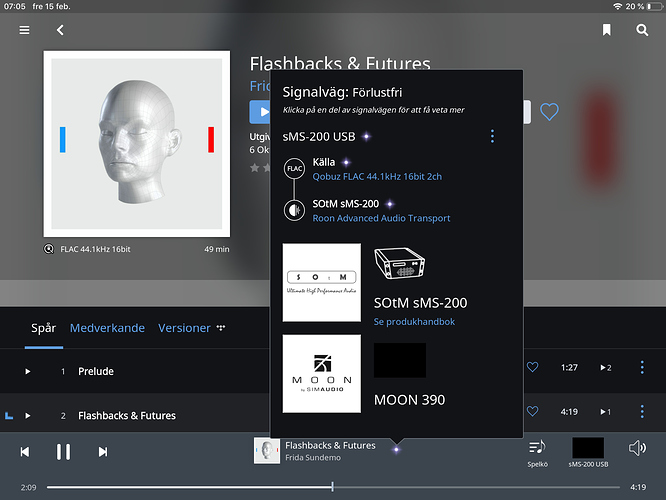Open the Frida Sundemo artist name in footer
Screen dimensions: 666x500
313,458
